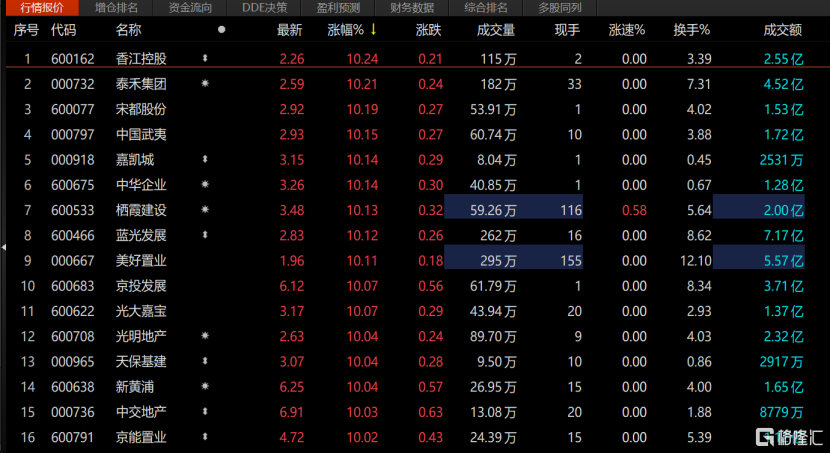Sort by 最新 column header

point(290,30)
